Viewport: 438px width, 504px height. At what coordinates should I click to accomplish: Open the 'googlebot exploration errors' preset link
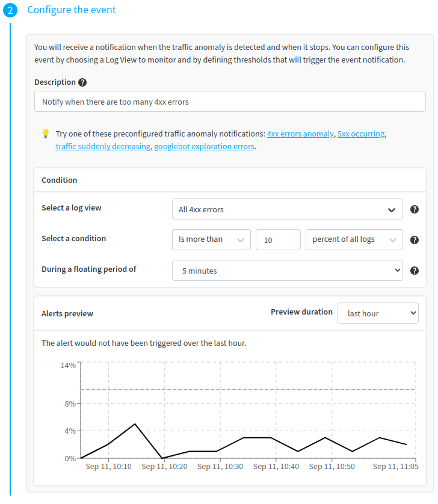click(x=204, y=147)
